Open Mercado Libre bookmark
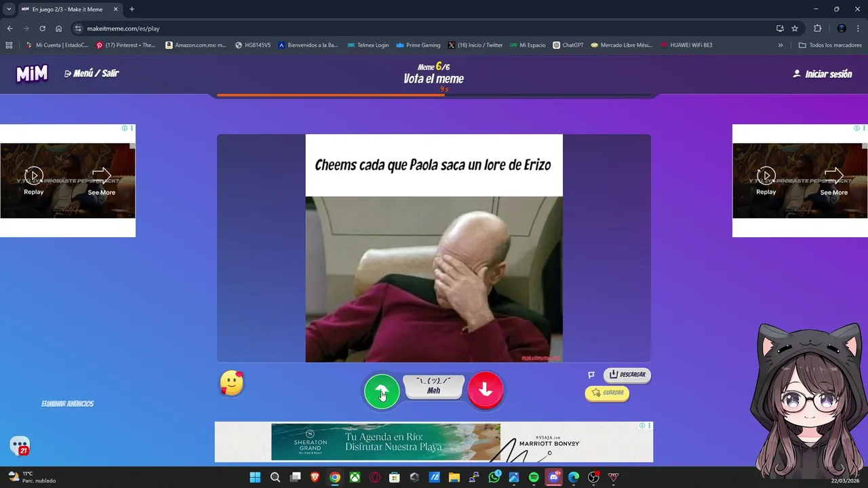868x488 pixels. tap(622, 45)
